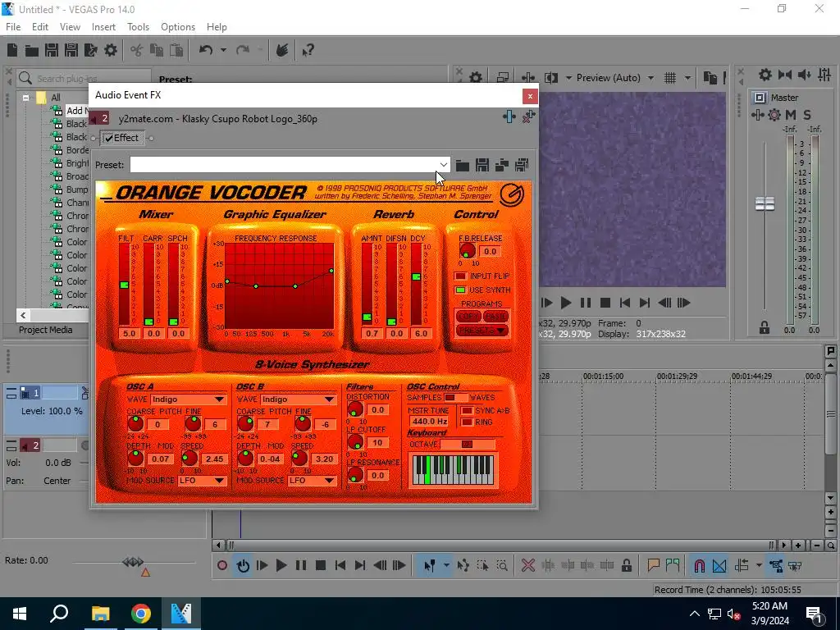Viewport: 840px width, 630px height.
Task: Open vocoder PRESETS dropdown under PROGRAMS
Action: [x=482, y=331]
